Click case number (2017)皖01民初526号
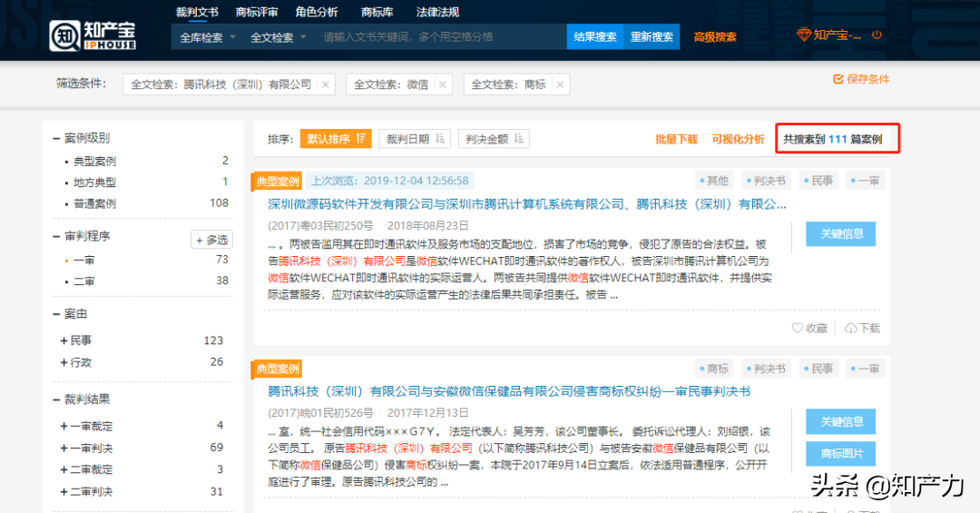 (320, 413)
